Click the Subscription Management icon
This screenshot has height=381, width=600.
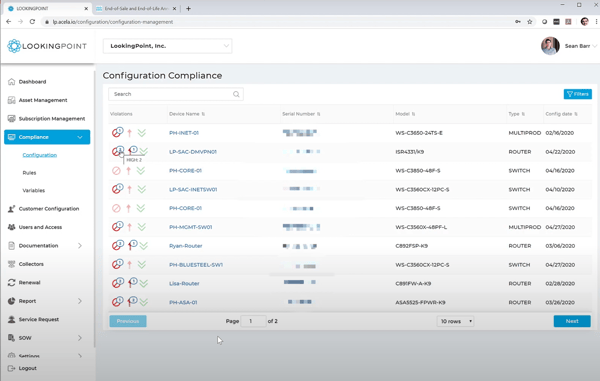click(x=11, y=119)
